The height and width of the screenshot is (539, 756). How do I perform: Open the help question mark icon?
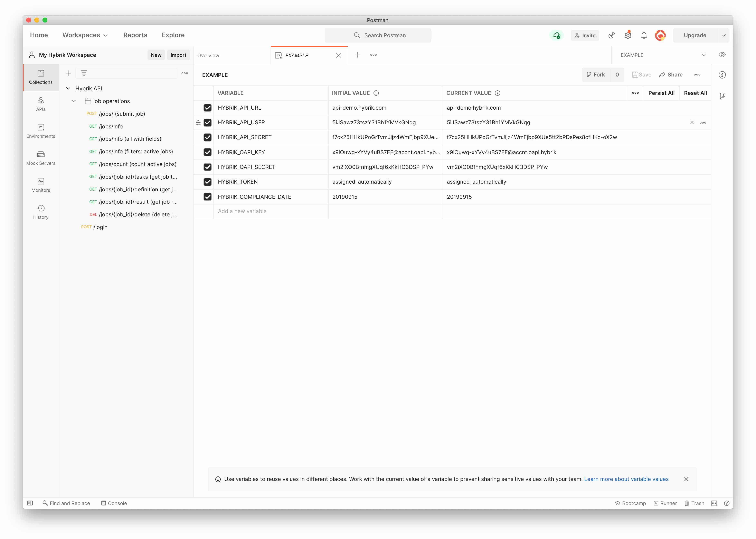tap(727, 503)
